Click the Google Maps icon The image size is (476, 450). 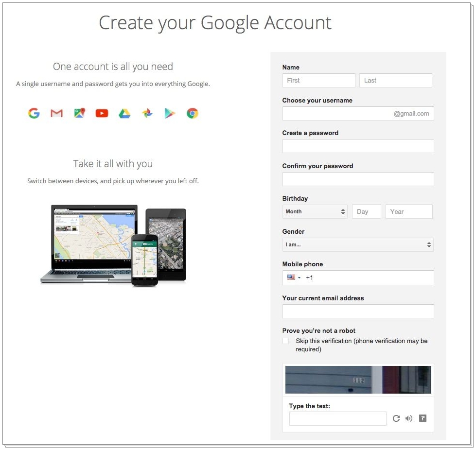pos(80,113)
